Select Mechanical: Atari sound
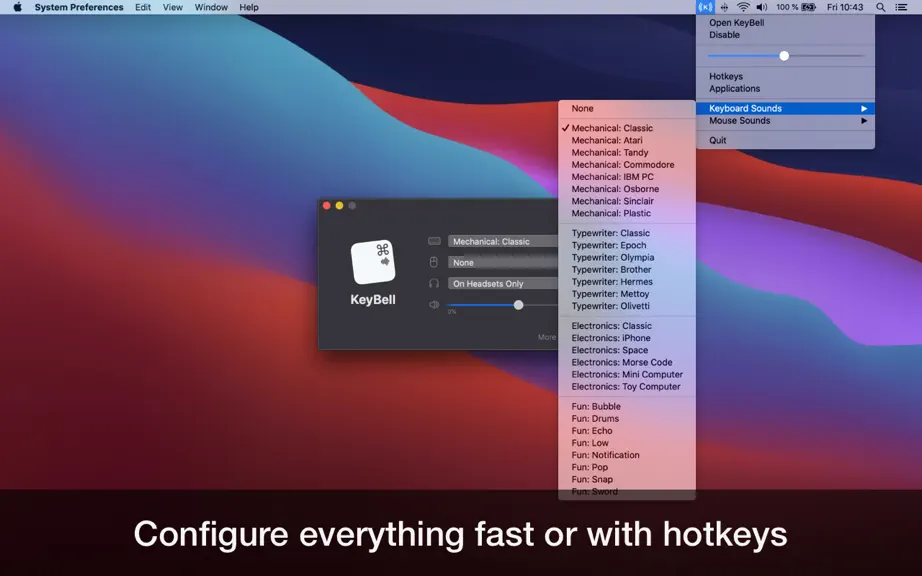This screenshot has height=576, width=922. pos(627,140)
